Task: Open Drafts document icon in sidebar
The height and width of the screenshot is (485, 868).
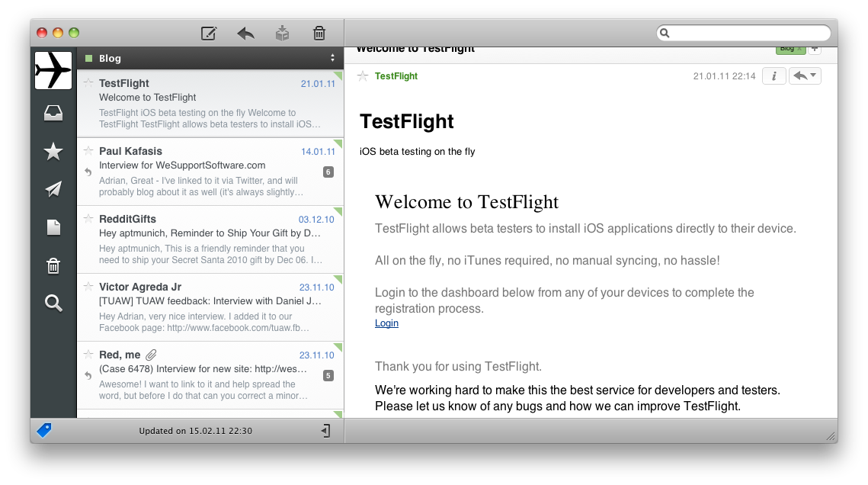Action: (53, 227)
